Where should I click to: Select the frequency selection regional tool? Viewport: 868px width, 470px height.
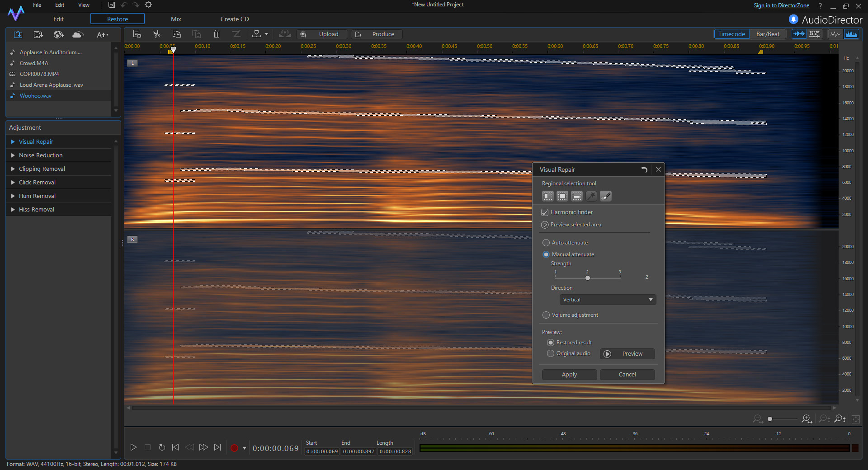click(x=577, y=196)
